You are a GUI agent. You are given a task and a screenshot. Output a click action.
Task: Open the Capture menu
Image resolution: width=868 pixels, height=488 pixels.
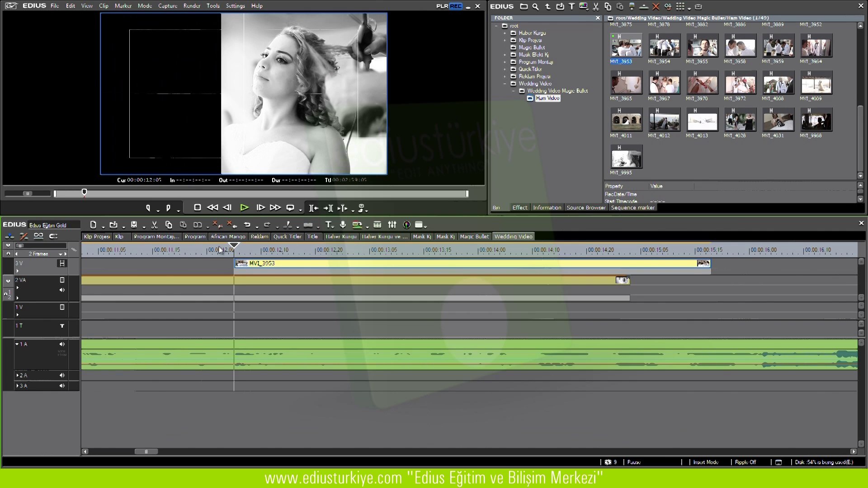click(x=167, y=6)
